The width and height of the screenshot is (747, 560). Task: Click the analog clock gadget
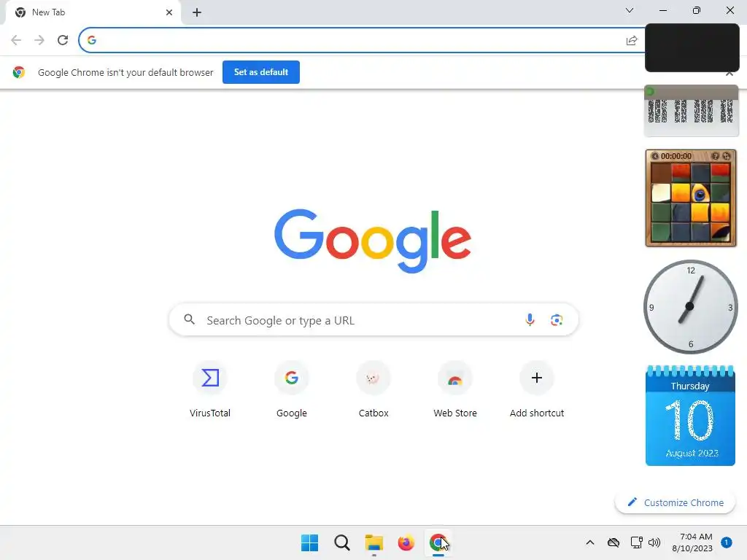[690, 307]
